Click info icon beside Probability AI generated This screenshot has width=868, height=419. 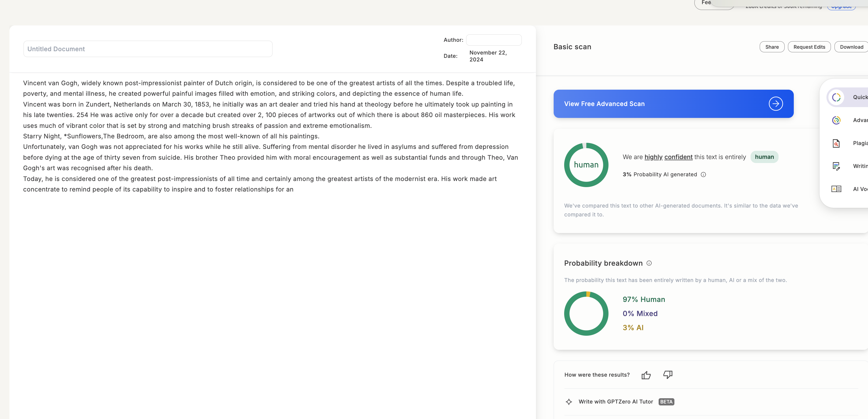point(703,174)
